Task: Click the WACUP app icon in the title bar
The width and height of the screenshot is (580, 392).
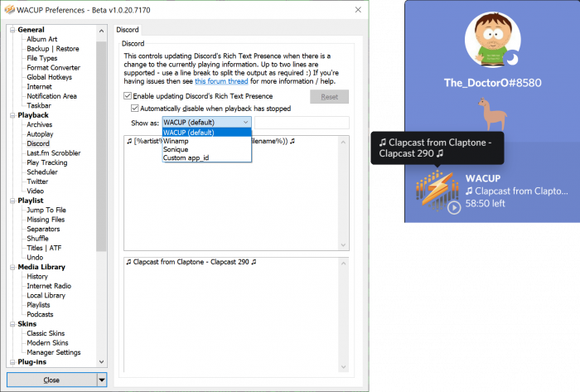Action: click(x=9, y=10)
